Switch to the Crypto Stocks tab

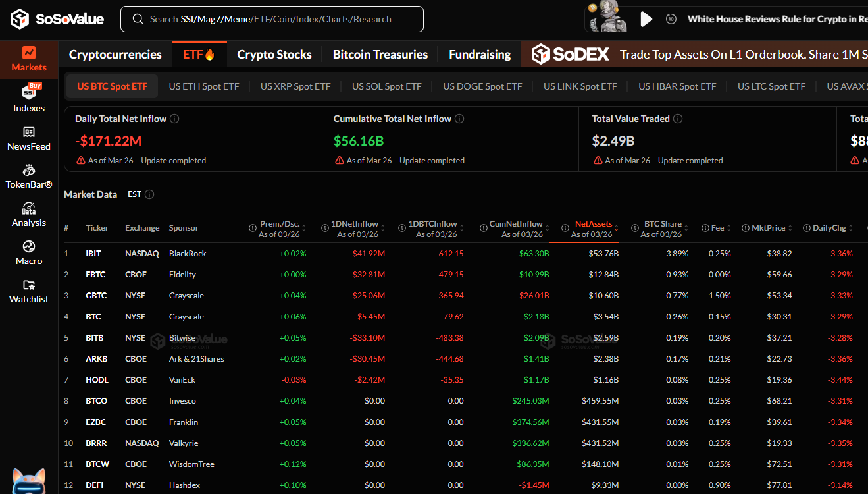point(274,55)
